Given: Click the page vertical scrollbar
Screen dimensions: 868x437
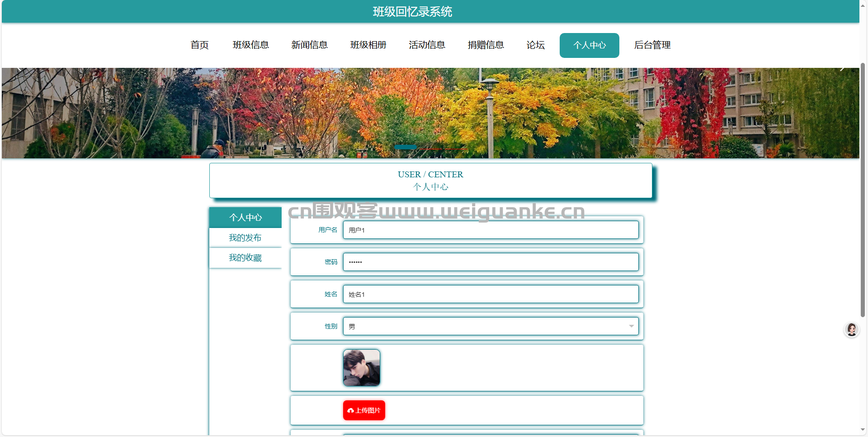Looking at the screenshot, I should pyautogui.click(x=863, y=190).
